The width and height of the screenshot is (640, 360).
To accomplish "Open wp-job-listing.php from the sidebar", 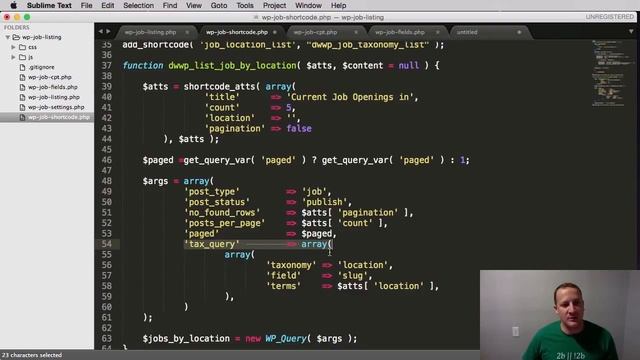I will click(53, 97).
